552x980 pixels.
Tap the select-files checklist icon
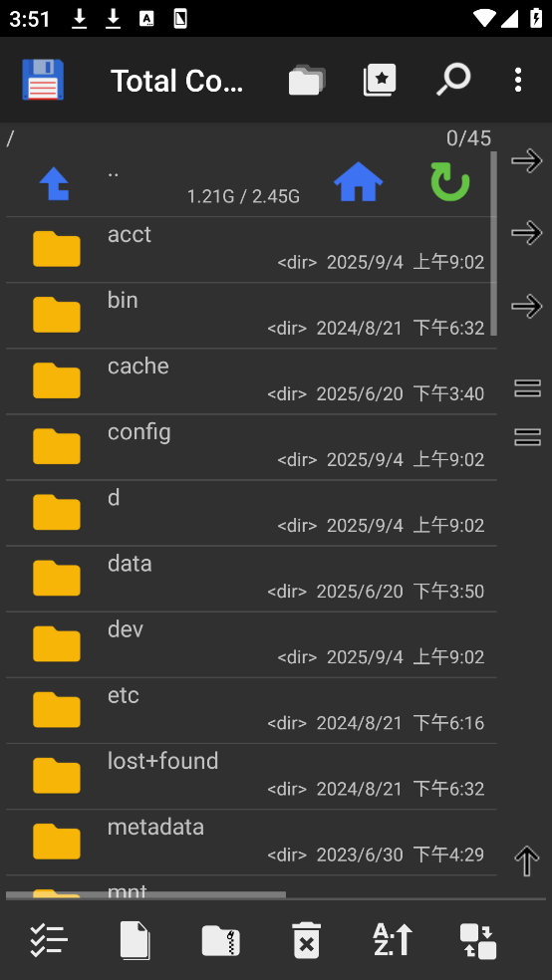[49, 940]
